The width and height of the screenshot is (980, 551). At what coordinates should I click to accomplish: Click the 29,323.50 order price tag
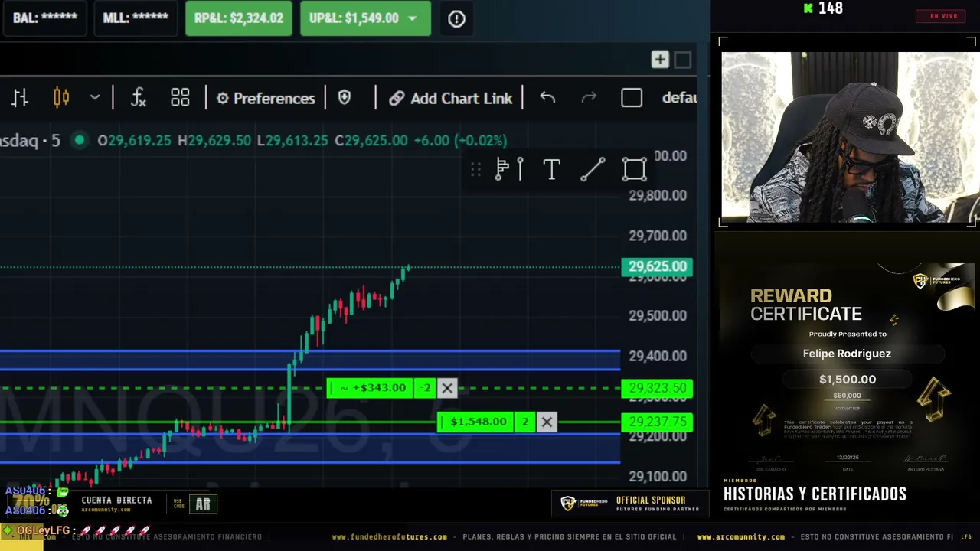(x=657, y=388)
